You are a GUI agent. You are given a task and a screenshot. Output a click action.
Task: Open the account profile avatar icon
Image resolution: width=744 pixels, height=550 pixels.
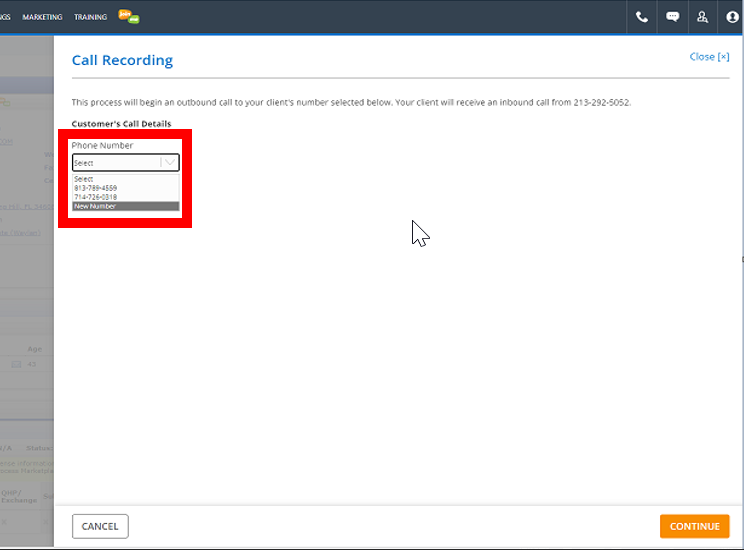[x=732, y=17]
